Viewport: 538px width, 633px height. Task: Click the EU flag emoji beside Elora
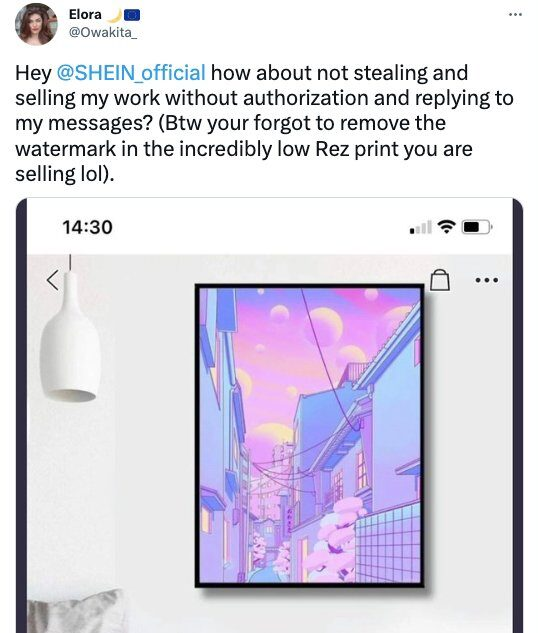(132, 15)
